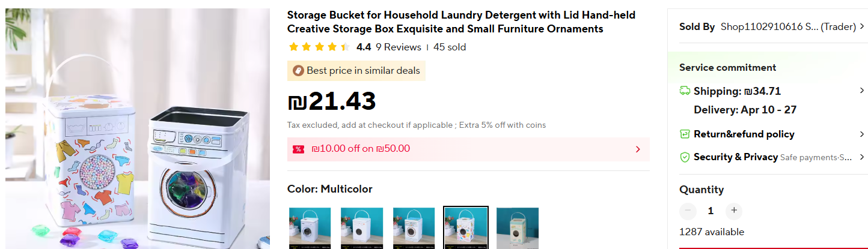
Task: Choose the second color option, plain white
Action: point(362,228)
